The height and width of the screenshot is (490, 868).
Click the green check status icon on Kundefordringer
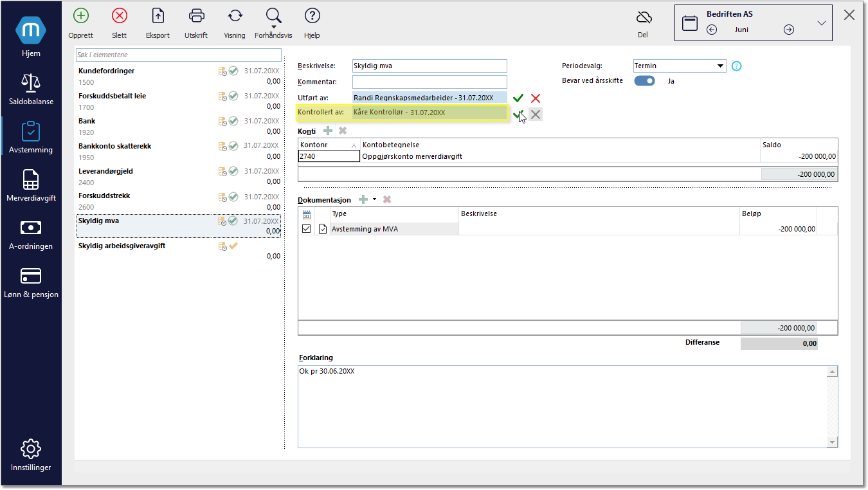[x=233, y=71]
